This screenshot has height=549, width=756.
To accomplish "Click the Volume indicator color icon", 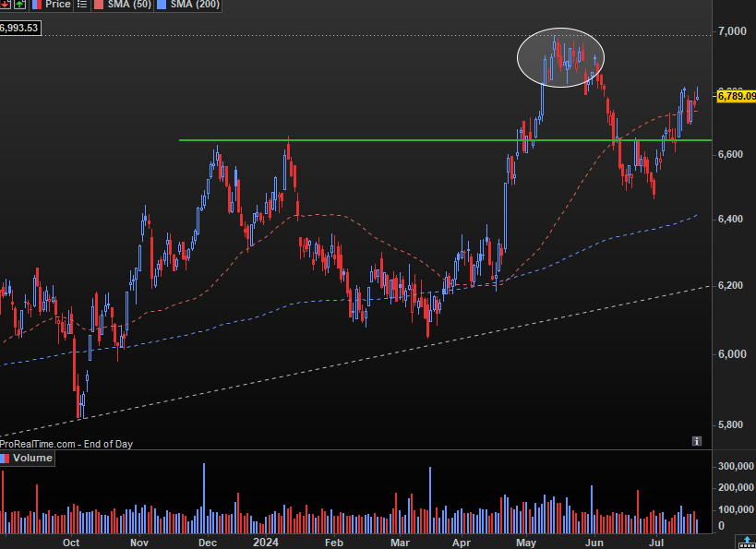I will (x=6, y=458).
